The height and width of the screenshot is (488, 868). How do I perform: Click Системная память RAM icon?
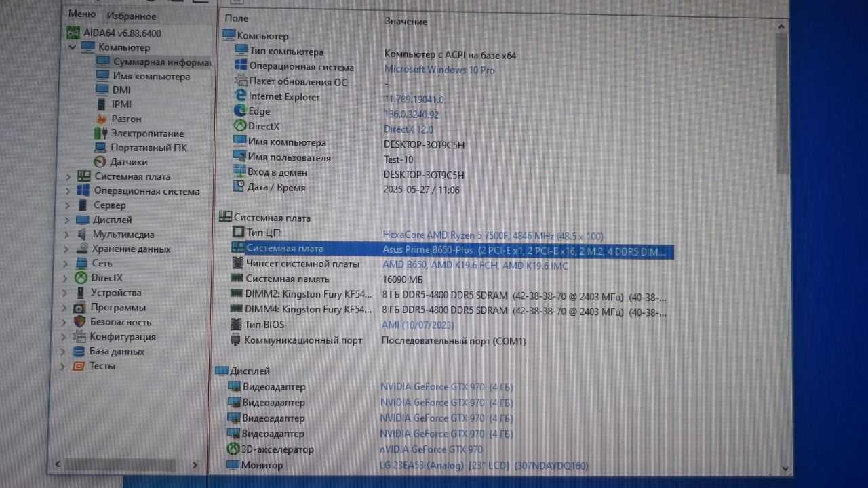click(x=237, y=279)
